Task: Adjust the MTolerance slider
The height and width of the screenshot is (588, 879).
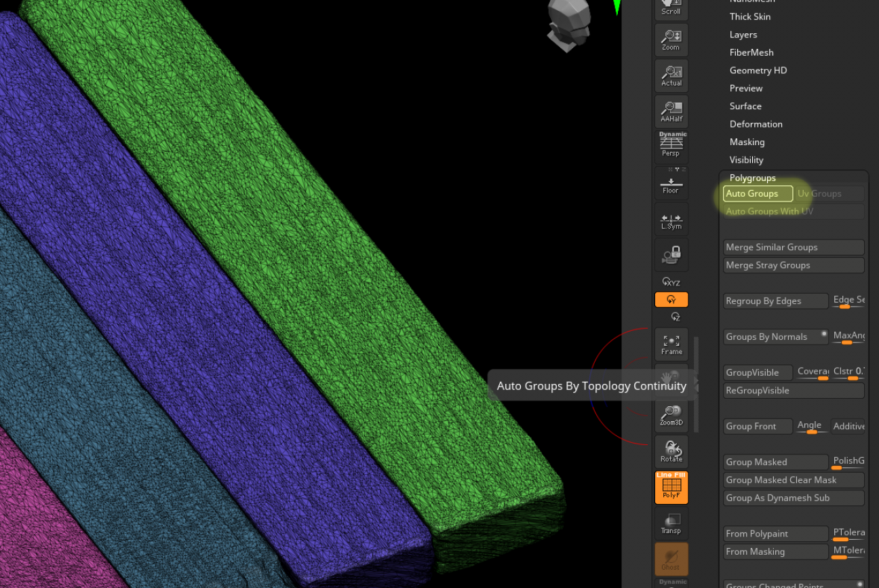Action: [x=848, y=552]
